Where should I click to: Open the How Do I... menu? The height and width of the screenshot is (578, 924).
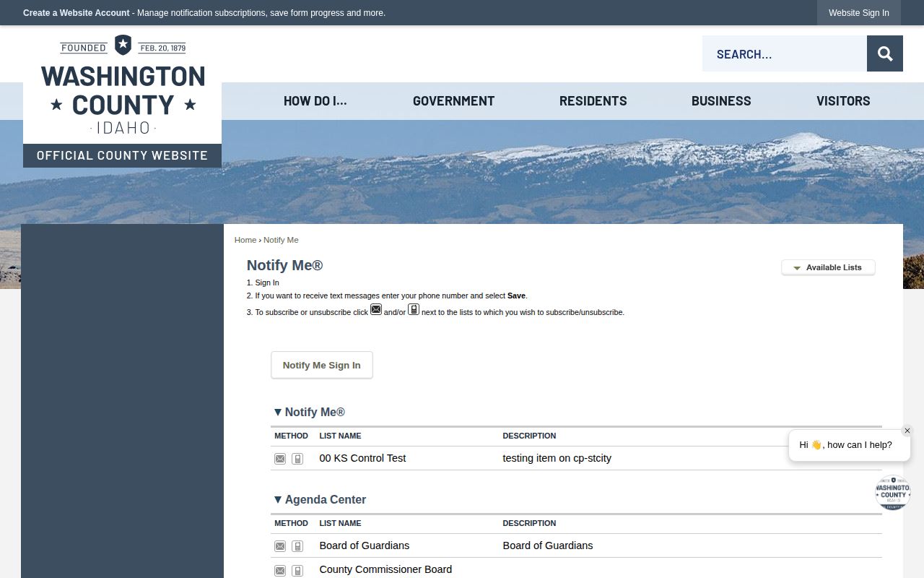(315, 101)
